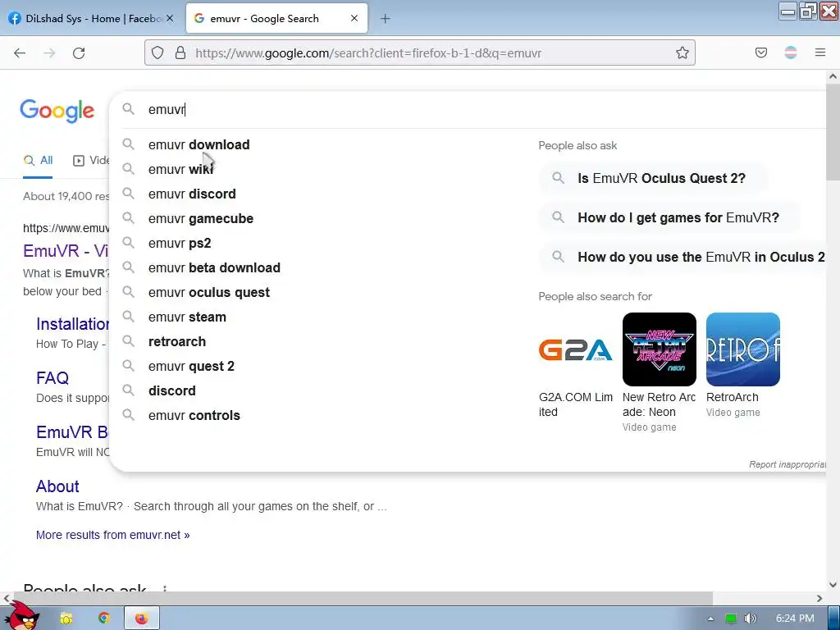Click vertical scrollbar up arrow
840x630 pixels.
pos(833,76)
